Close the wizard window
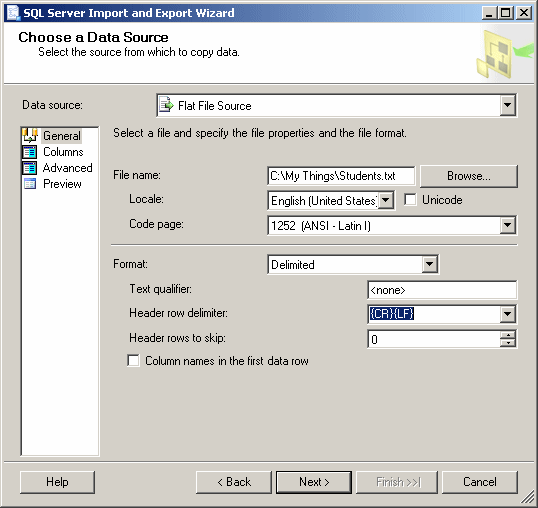The height and width of the screenshot is (508, 538). [x=524, y=13]
